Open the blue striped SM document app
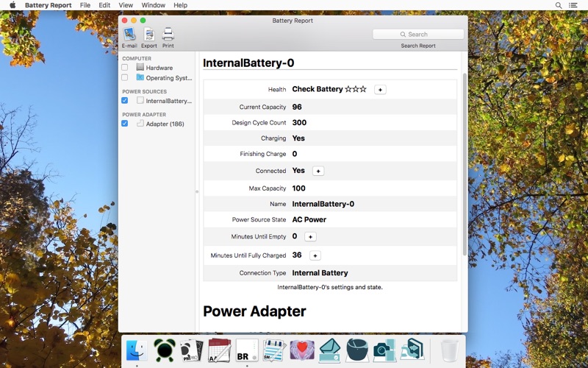Viewport: 588px width, 368px height. [x=274, y=350]
